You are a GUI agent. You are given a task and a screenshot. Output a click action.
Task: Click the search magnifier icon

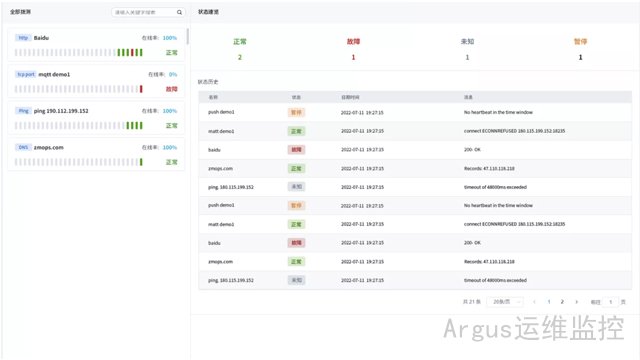(179, 12)
